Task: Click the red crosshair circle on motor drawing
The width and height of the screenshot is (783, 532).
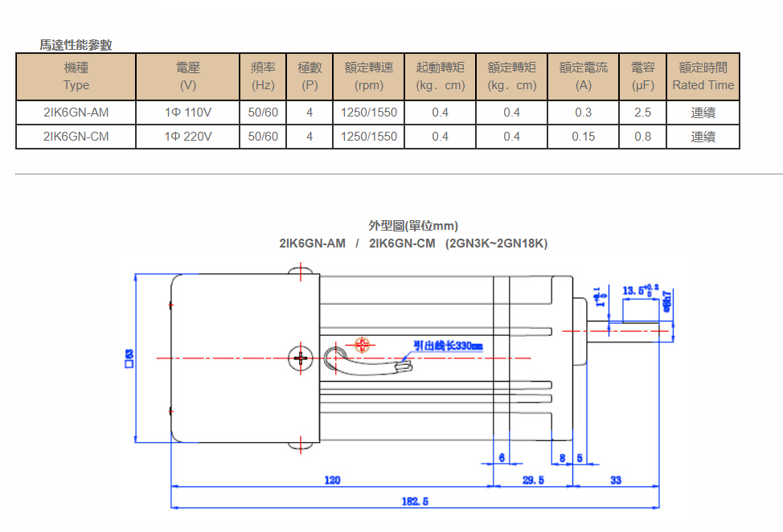Action: click(363, 346)
